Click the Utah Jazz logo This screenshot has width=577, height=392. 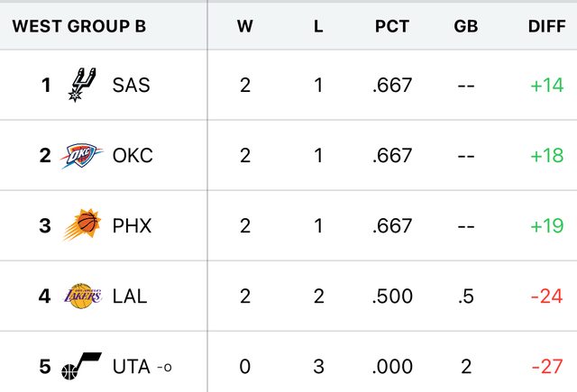(82, 365)
